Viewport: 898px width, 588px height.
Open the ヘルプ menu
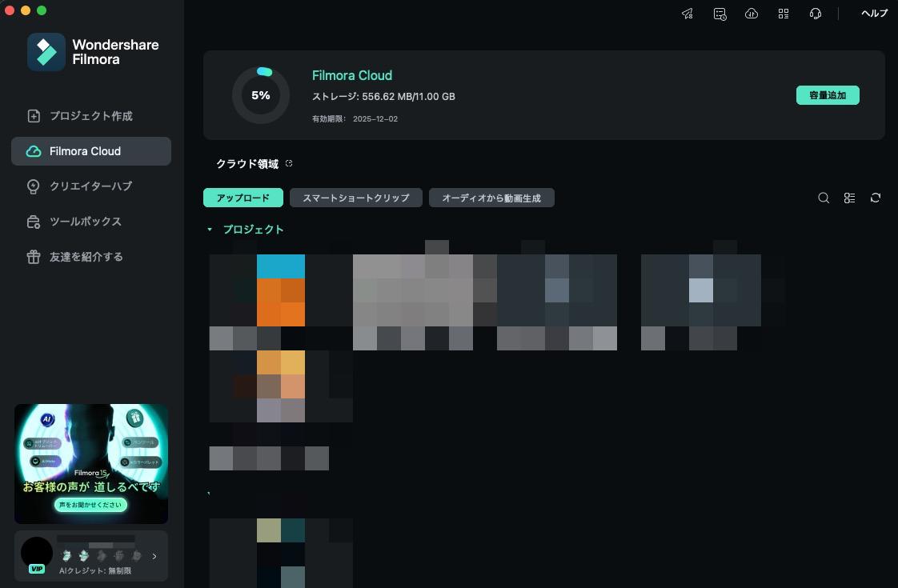point(874,14)
